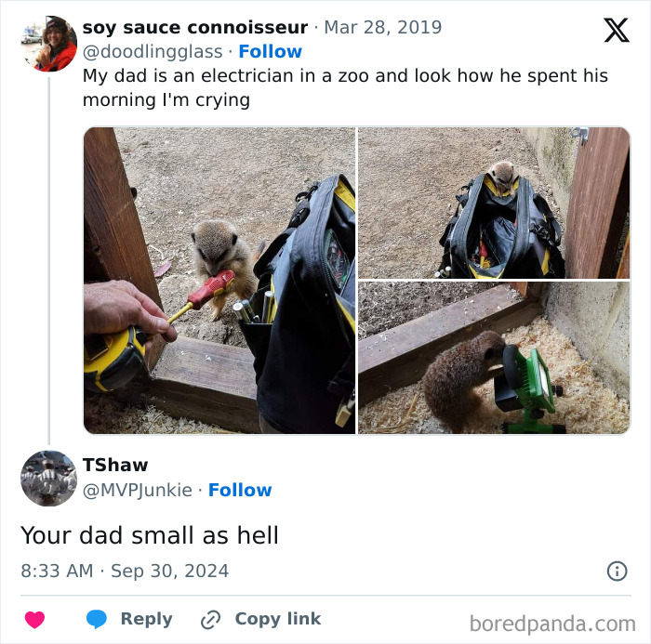Follow @MVPJunkie
Screen dimensions: 651x644
tap(240, 490)
